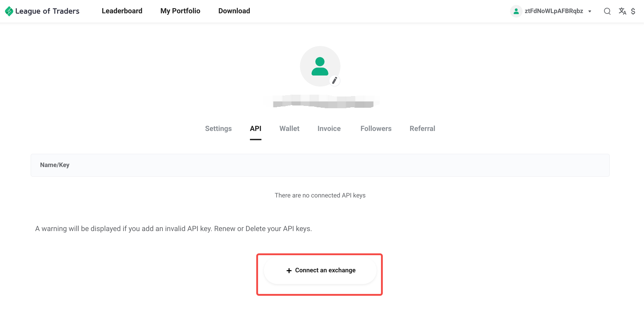
Task: Select the API tab
Action: click(x=256, y=128)
